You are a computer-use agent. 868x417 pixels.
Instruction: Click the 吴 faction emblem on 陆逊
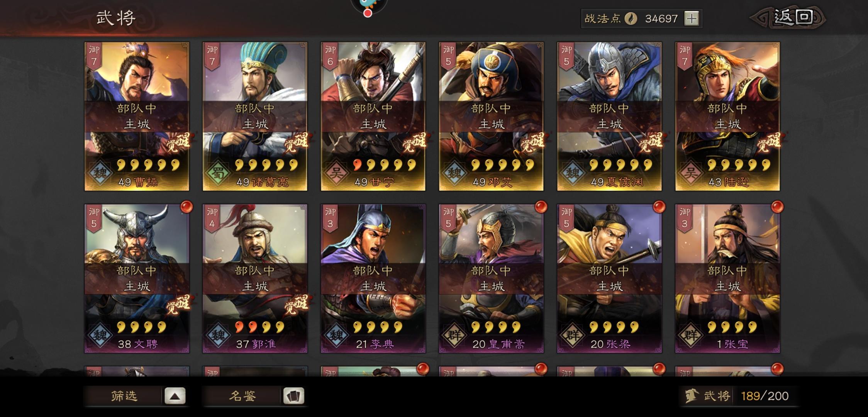tap(690, 173)
